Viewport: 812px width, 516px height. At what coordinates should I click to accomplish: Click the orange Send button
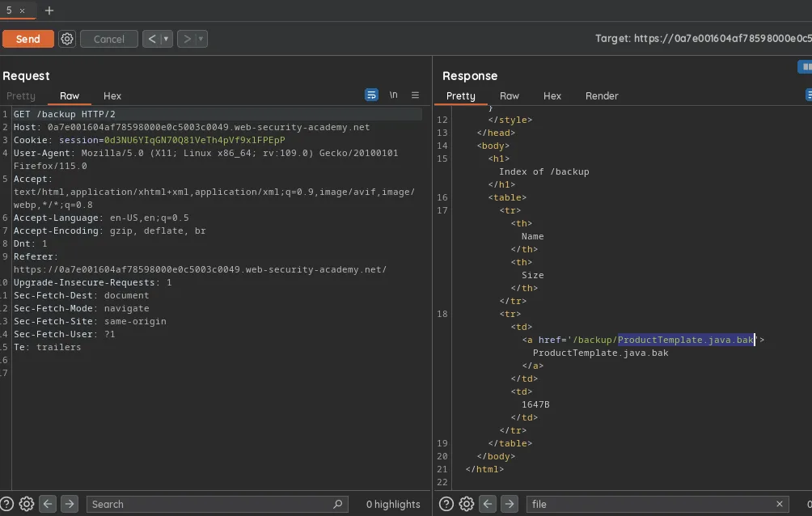coord(28,39)
